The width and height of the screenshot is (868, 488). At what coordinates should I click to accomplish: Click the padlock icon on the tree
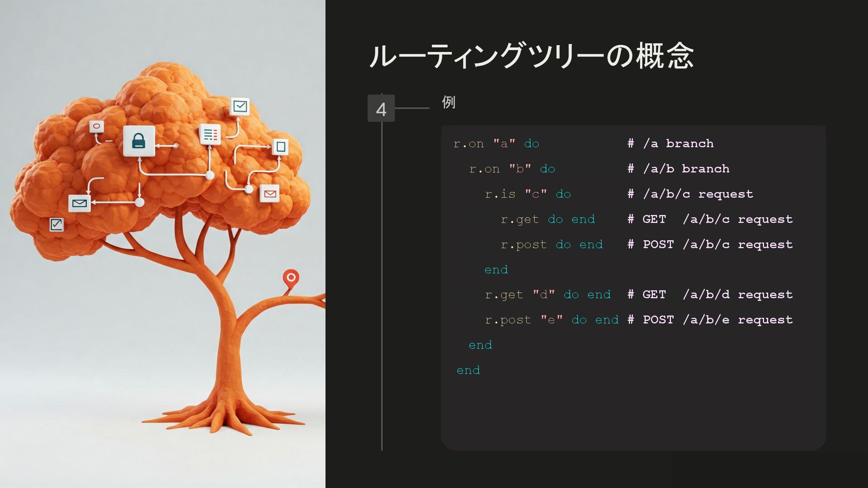[x=139, y=141]
